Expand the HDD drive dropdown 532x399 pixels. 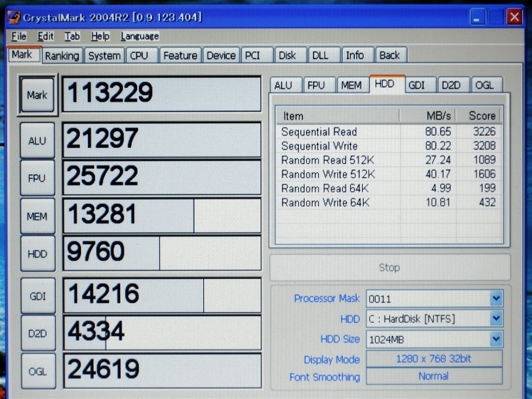(x=496, y=318)
